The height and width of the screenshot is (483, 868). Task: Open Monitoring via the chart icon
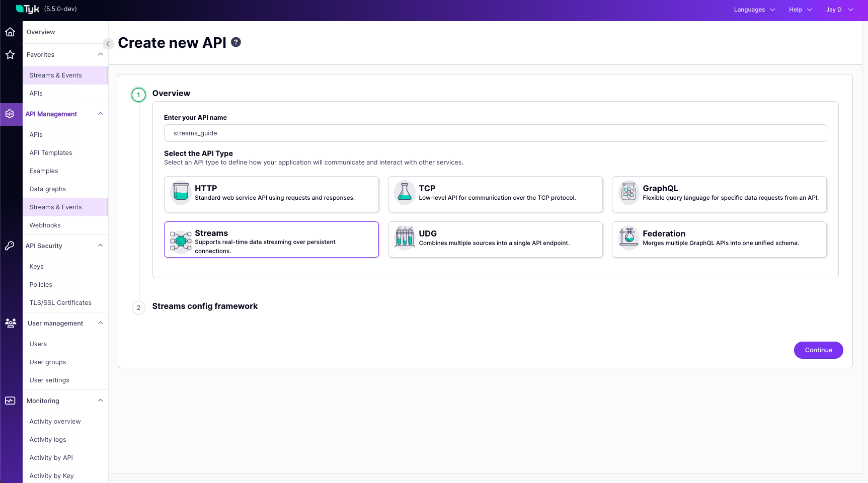10,400
